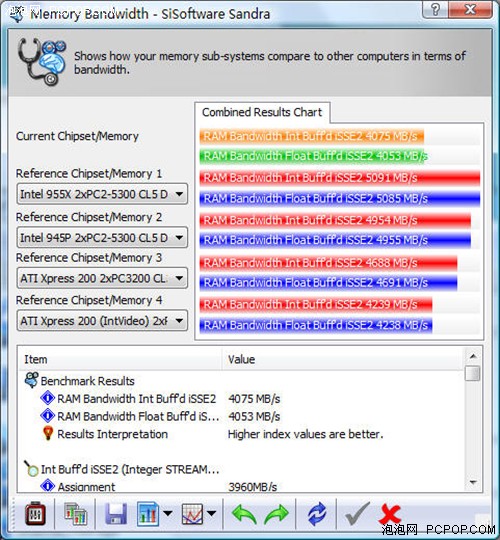This screenshot has width=500, height=540.
Task: Click the blue 4691 MB/s bar
Action: coord(328,283)
